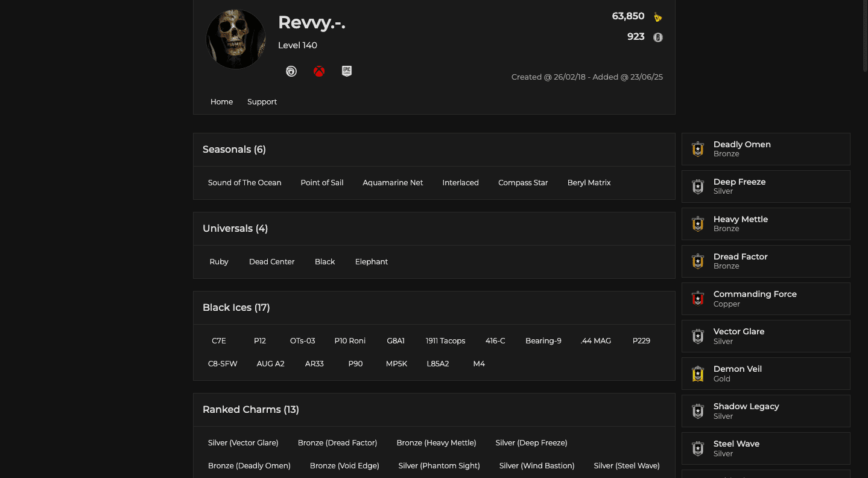The width and height of the screenshot is (868, 478).
Task: Click the Heavy Mettle bronze badge icon
Action: point(697,224)
